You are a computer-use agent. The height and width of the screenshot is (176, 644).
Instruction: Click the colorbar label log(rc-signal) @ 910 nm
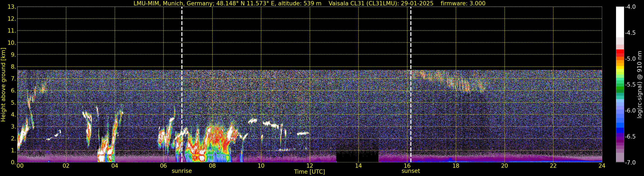point(640,85)
